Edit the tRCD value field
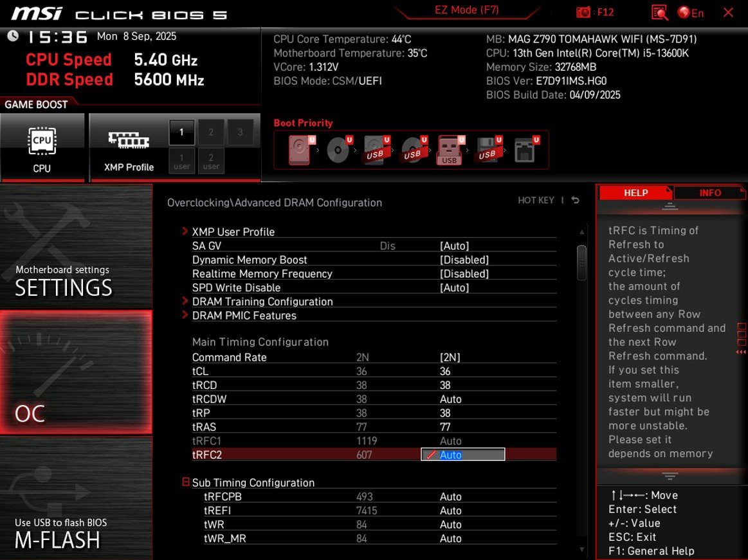 [x=445, y=385]
